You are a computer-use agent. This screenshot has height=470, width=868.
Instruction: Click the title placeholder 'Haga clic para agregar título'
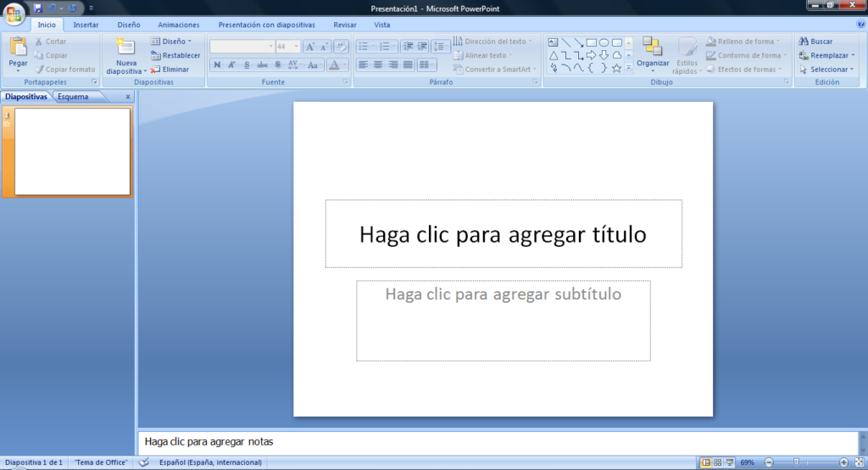pos(503,234)
